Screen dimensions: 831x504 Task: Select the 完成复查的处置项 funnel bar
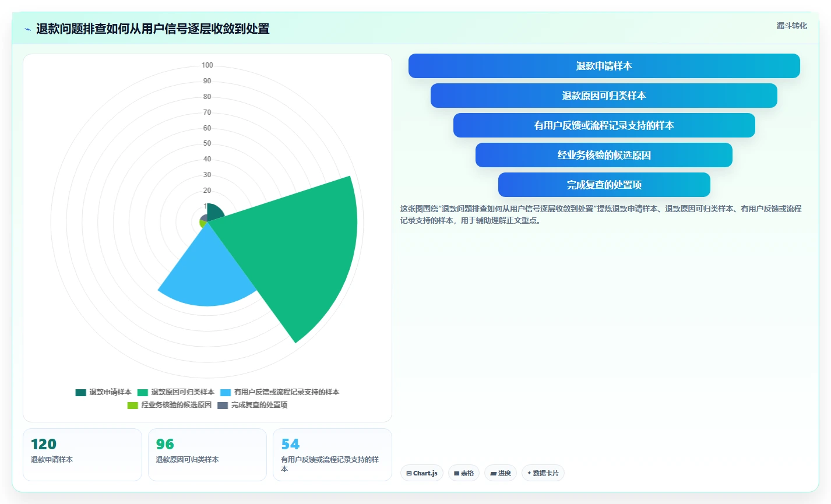click(x=604, y=185)
